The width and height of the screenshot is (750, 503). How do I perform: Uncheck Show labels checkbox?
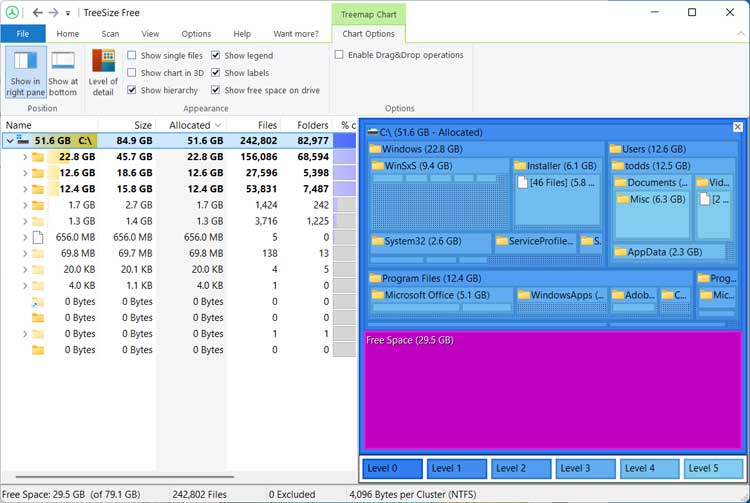[x=216, y=73]
